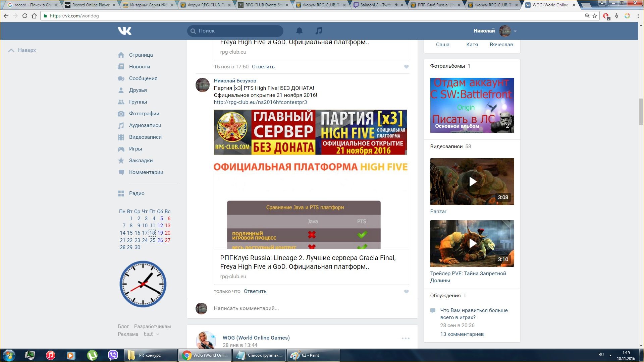Open the Windows Start button
The image size is (644, 362).
tap(9, 355)
